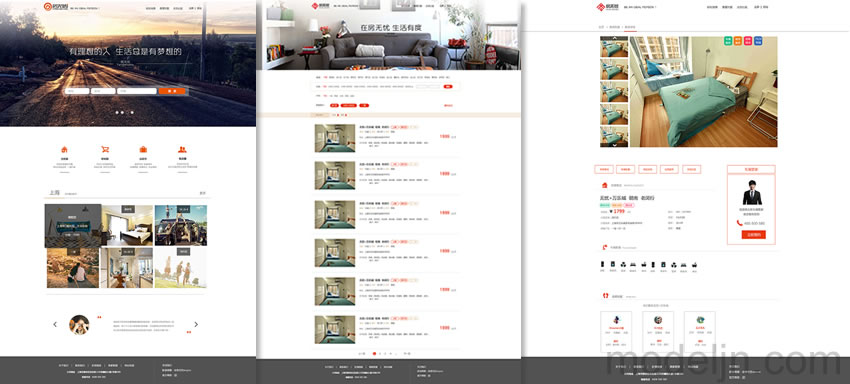
Task: Click the first search input field on the hero
Action: click(x=77, y=91)
